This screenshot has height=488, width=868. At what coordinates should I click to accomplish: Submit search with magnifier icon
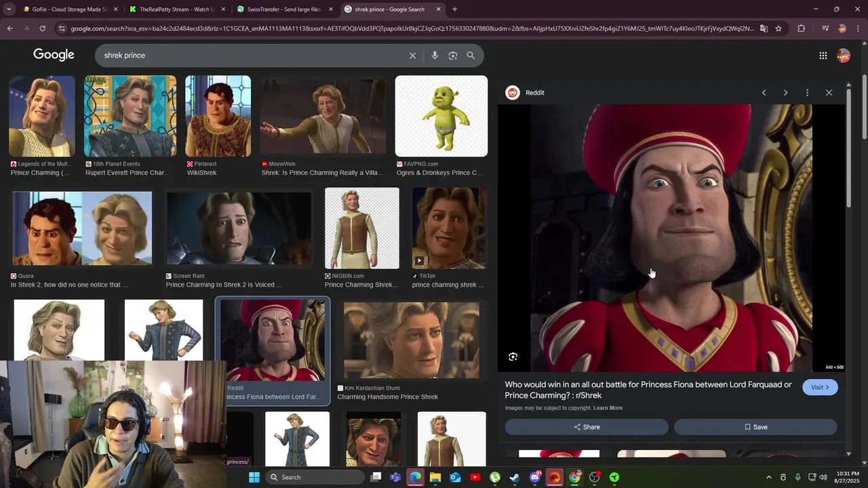tap(471, 56)
